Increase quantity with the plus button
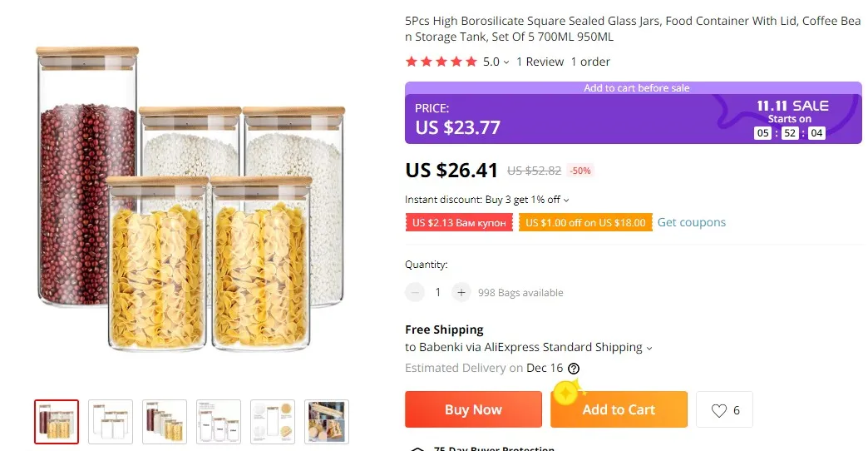 pyautogui.click(x=461, y=293)
